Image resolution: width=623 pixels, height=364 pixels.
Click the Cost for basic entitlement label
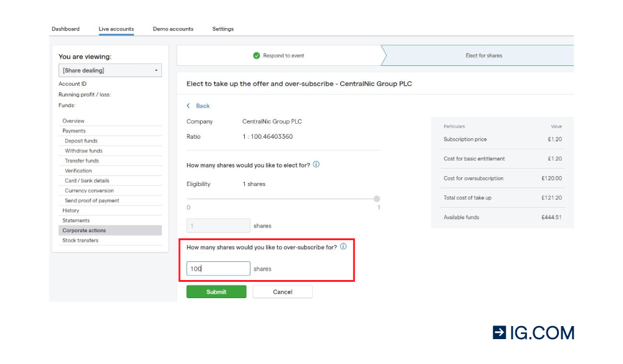coord(474,159)
